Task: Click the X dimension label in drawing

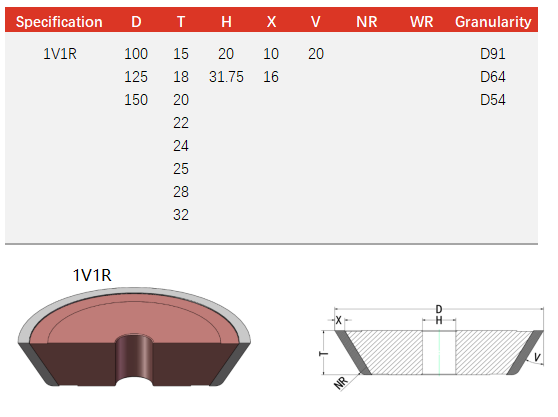Action: pos(338,321)
